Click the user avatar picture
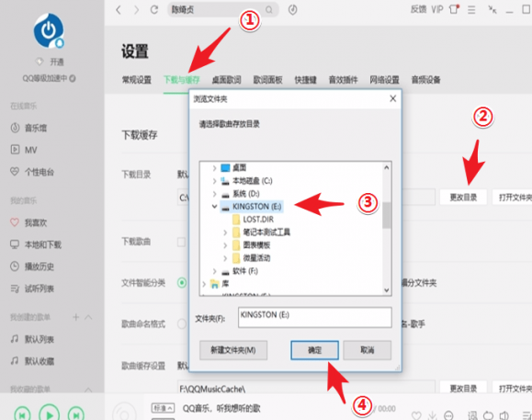Viewport: 532px width, 420px height. [x=49, y=30]
